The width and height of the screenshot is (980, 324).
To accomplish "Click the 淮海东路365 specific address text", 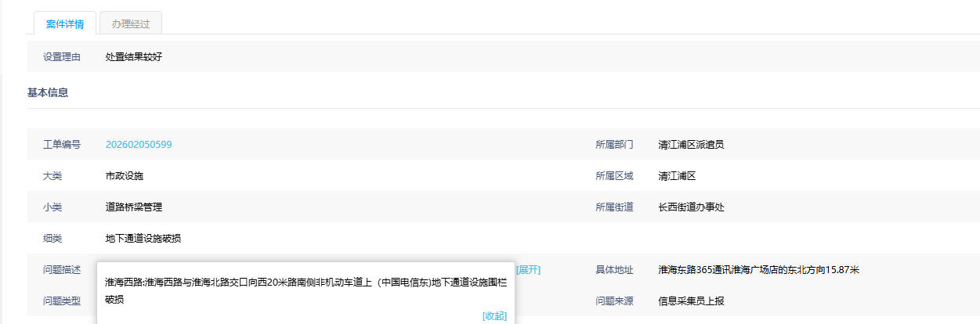I will pyautogui.click(x=759, y=270).
